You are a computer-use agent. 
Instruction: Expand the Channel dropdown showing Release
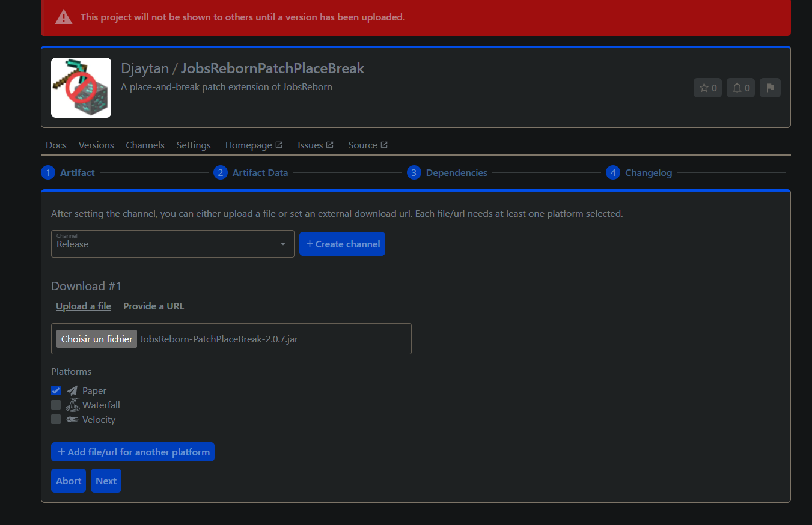pos(282,244)
